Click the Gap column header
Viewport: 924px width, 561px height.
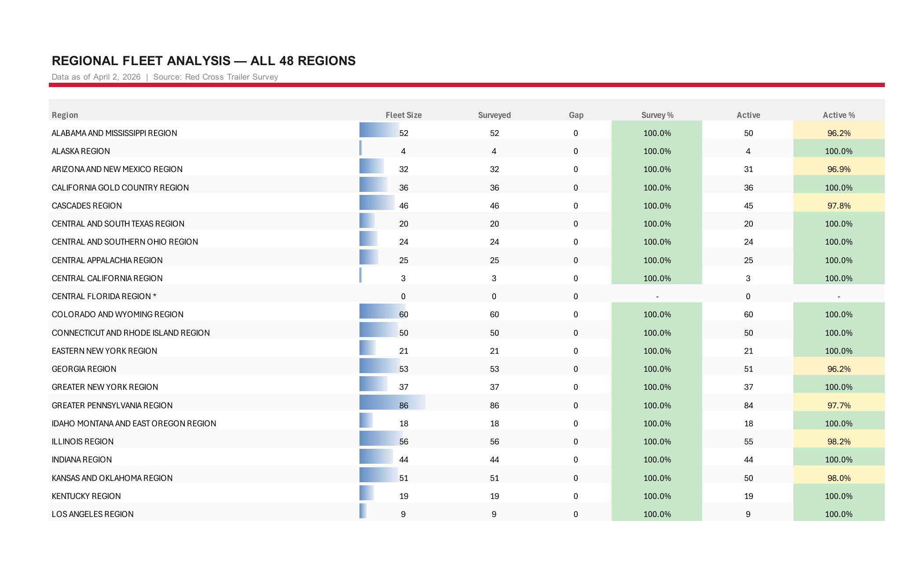click(576, 115)
